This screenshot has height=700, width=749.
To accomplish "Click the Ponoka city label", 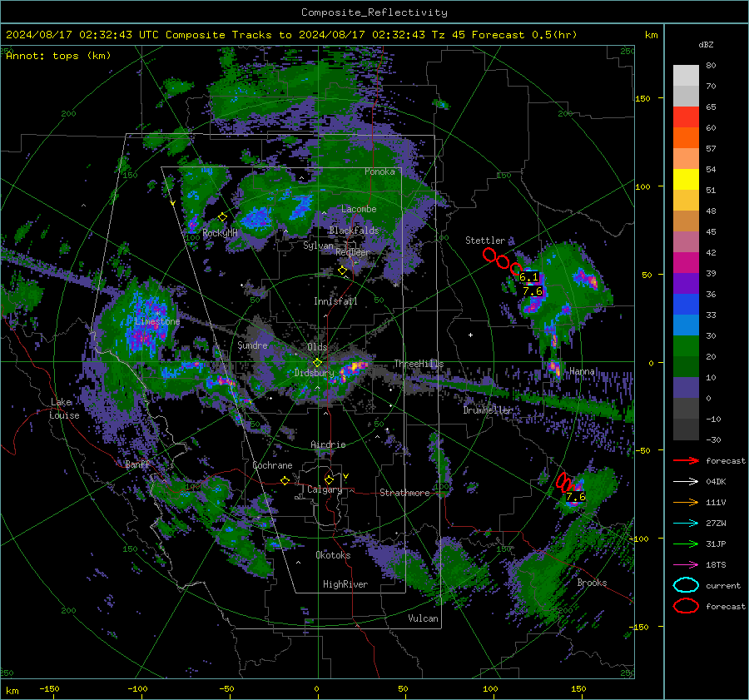I will (379, 171).
